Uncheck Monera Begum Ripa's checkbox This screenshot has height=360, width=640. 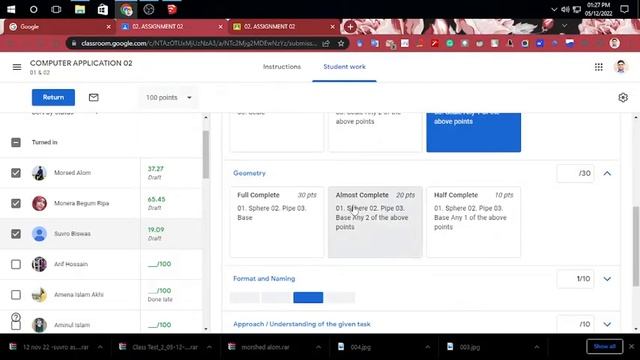pos(16,203)
